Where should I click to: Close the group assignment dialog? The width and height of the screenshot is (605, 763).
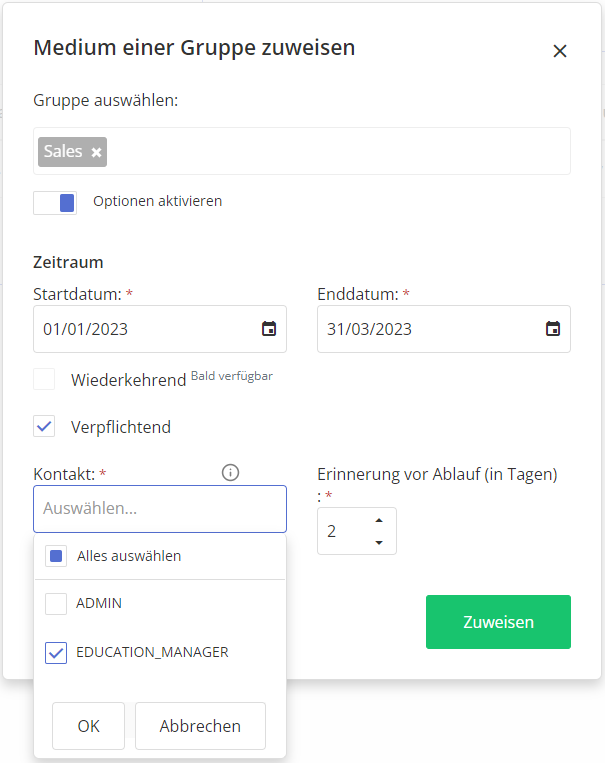click(559, 51)
